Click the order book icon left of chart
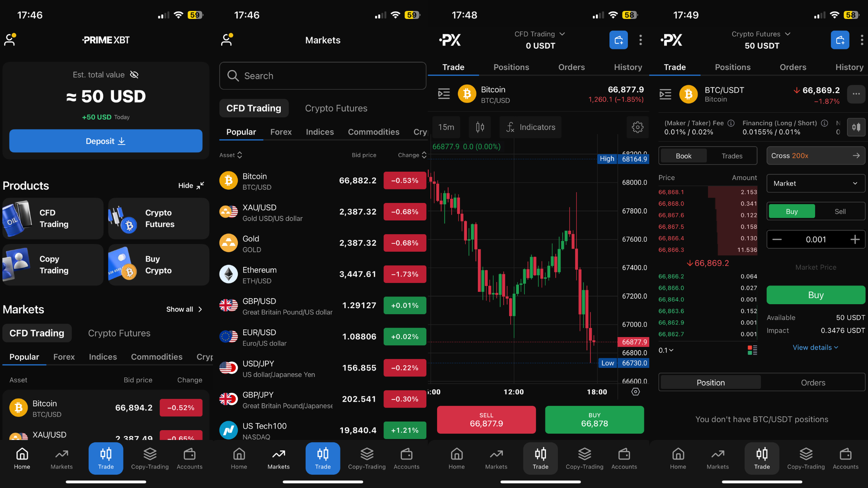The image size is (868, 488). click(x=443, y=94)
